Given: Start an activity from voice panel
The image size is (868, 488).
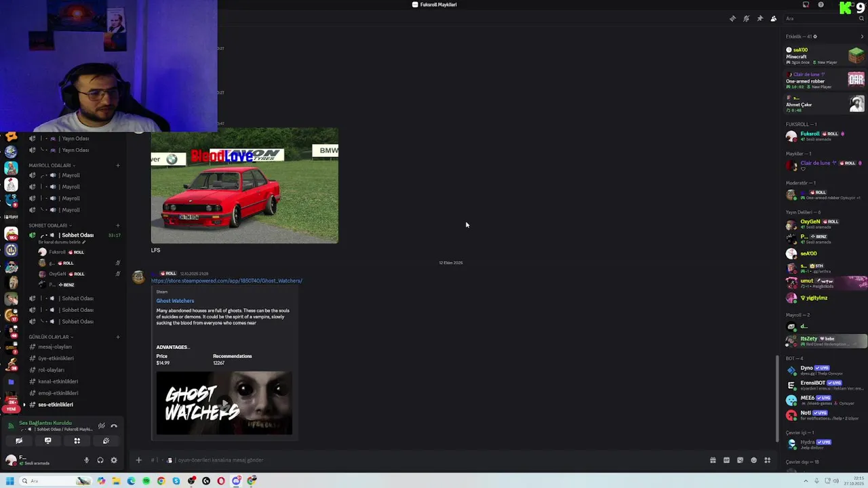Looking at the screenshot, I should (77, 441).
